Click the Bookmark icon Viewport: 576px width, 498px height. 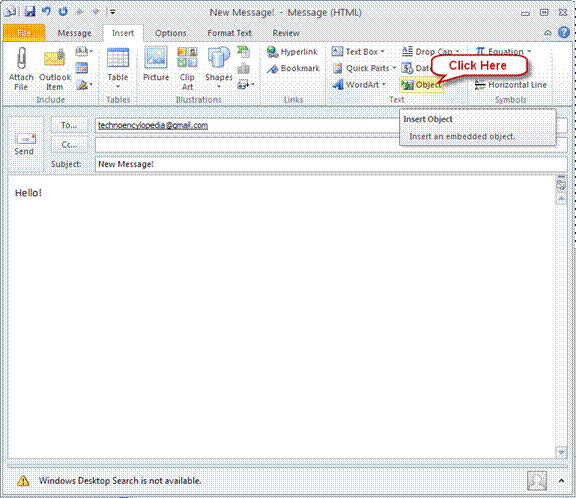click(x=272, y=68)
